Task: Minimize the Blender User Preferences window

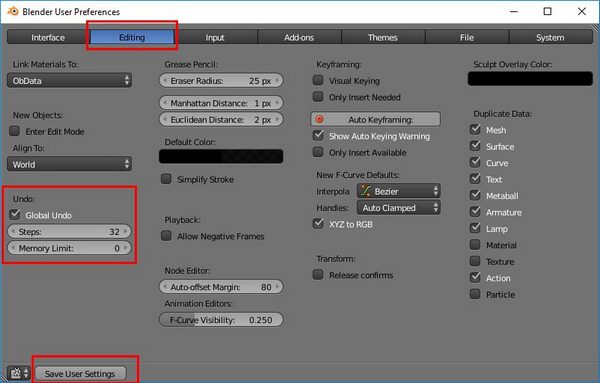Action: coord(514,11)
